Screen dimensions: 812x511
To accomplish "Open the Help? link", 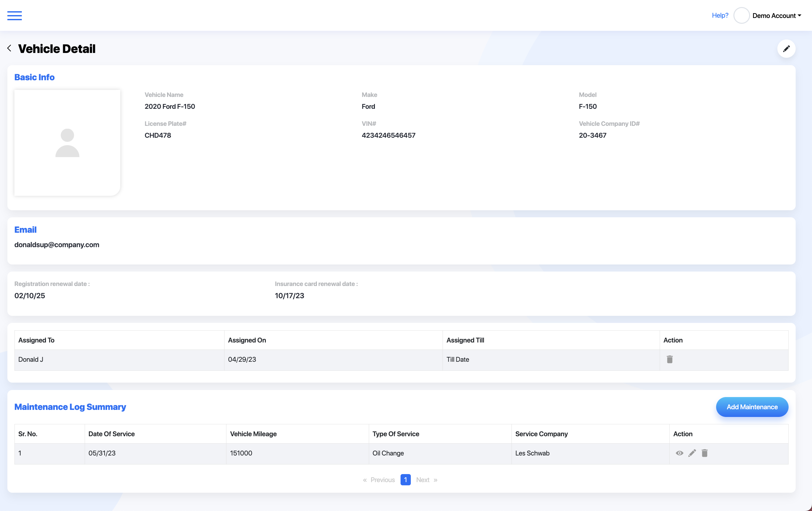I will [720, 15].
